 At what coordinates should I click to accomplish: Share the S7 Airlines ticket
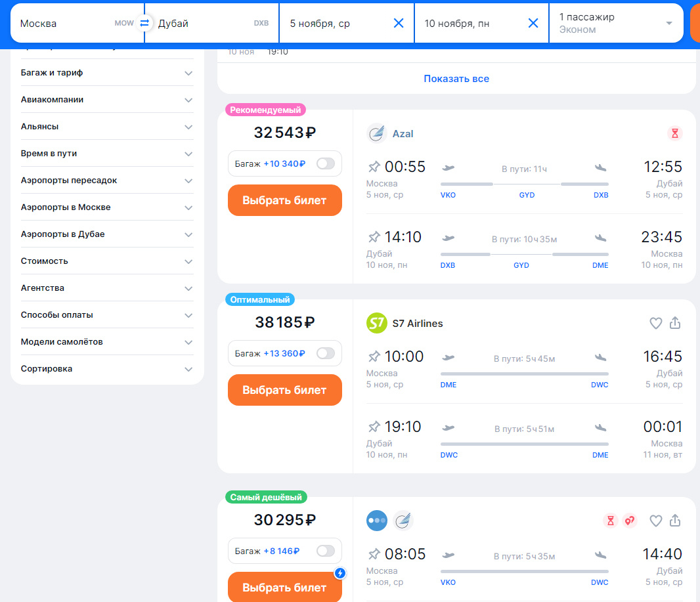(x=674, y=322)
